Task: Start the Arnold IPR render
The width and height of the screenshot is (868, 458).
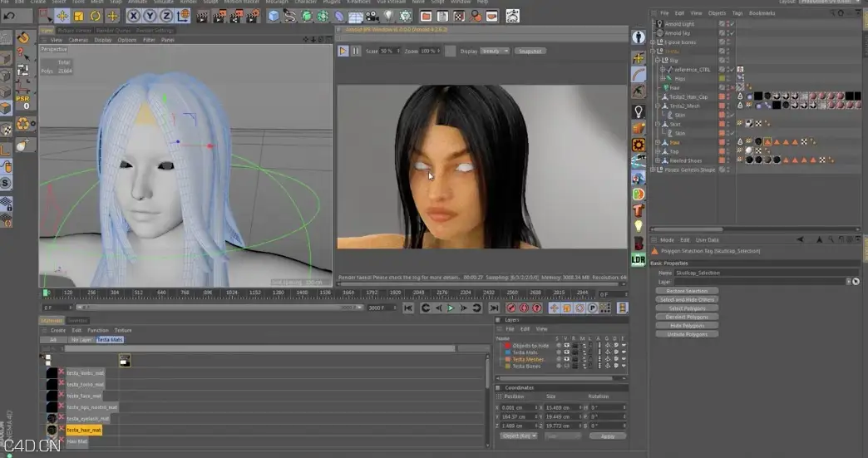Action: coord(343,51)
